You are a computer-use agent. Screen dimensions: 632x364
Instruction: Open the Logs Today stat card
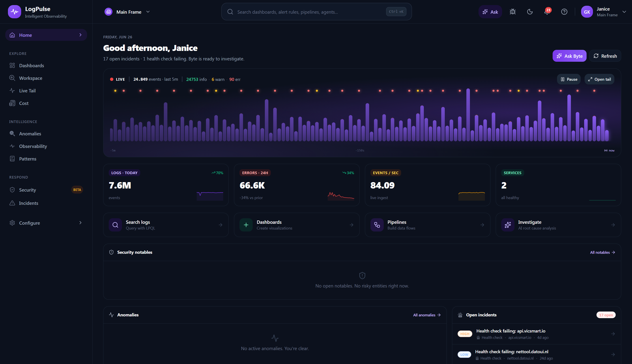(x=166, y=185)
